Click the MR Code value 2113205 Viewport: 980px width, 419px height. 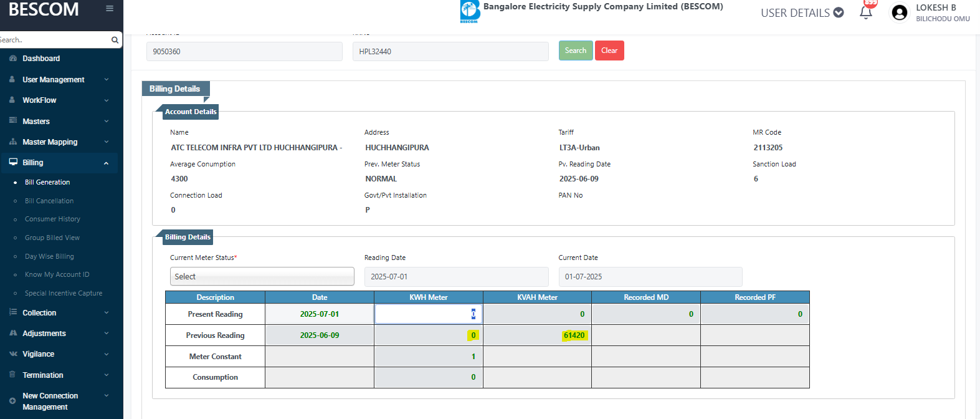(768, 148)
